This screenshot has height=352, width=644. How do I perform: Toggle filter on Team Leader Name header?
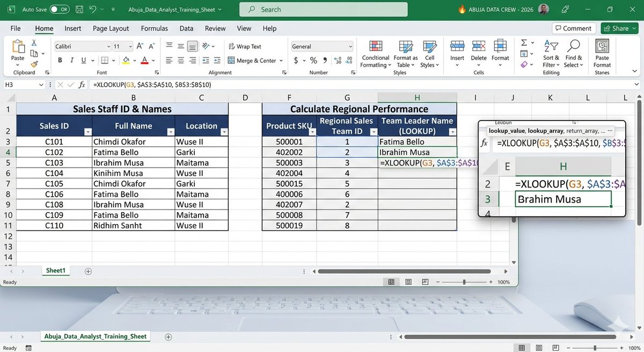452,132
